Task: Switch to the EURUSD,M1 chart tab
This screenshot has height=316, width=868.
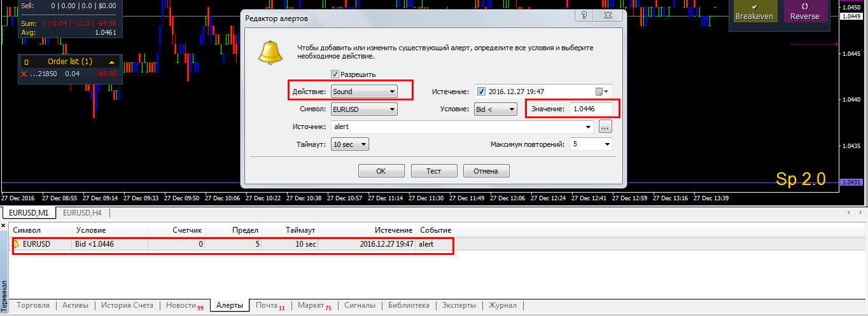Action: tap(29, 212)
